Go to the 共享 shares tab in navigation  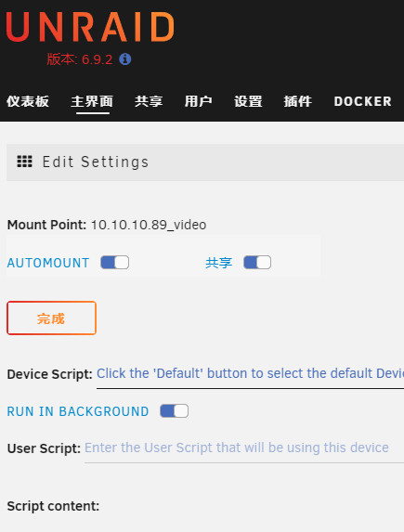click(149, 101)
